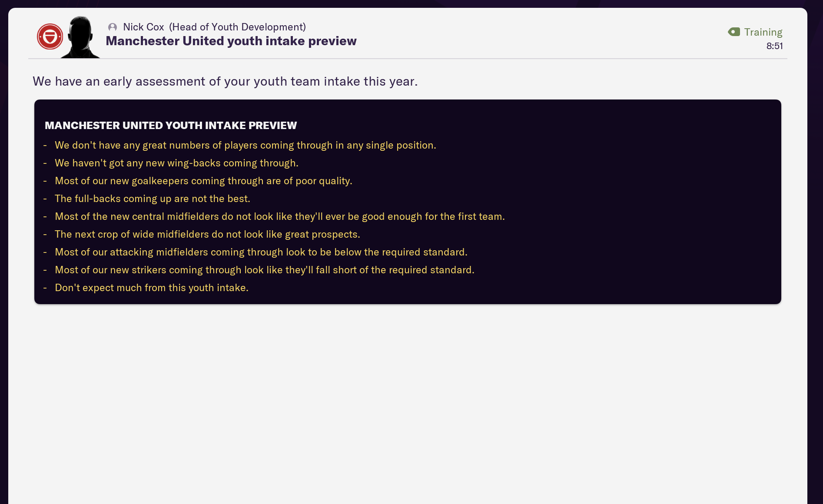Click the dash marker beside the wing-backs line
The height and width of the screenshot is (504, 823).
[x=45, y=163]
